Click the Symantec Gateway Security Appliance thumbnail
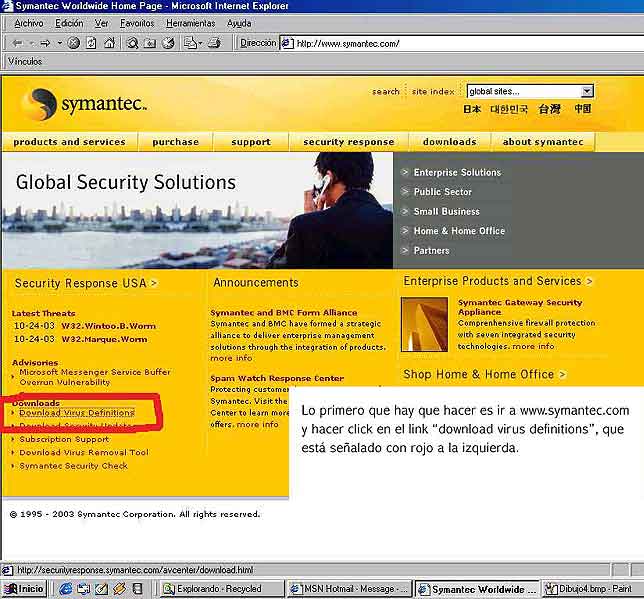Viewport: 644px width, 599px height. (424, 325)
